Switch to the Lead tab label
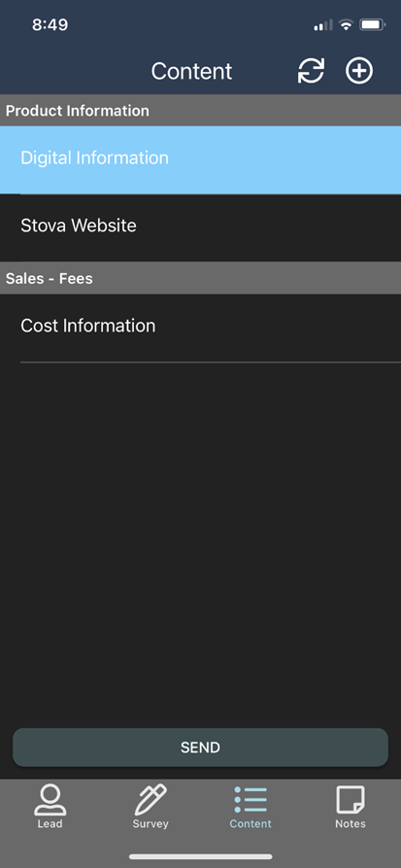The width and height of the screenshot is (401, 868). (x=50, y=823)
